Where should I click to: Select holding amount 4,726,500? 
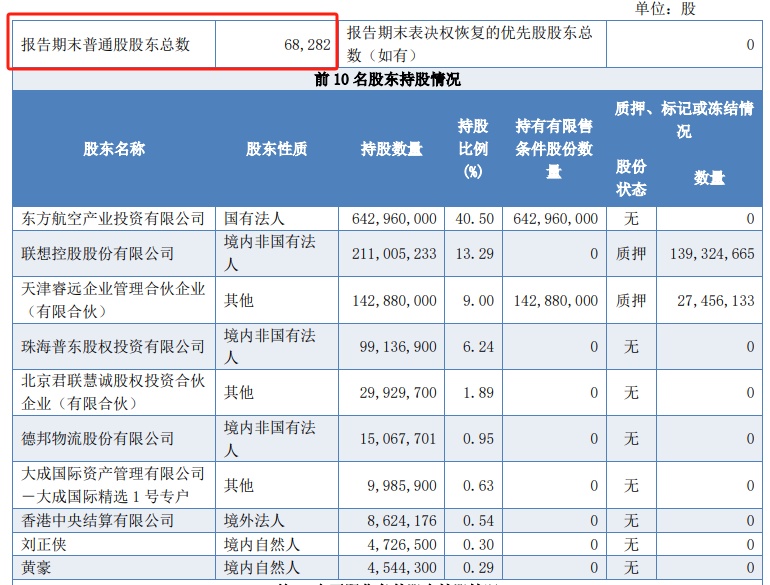tap(402, 544)
